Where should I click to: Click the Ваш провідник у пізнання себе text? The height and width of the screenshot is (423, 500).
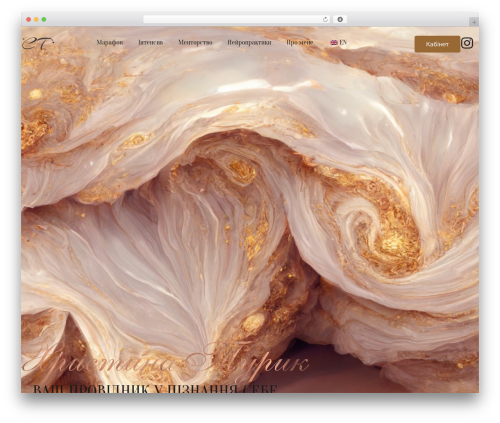[155, 388]
